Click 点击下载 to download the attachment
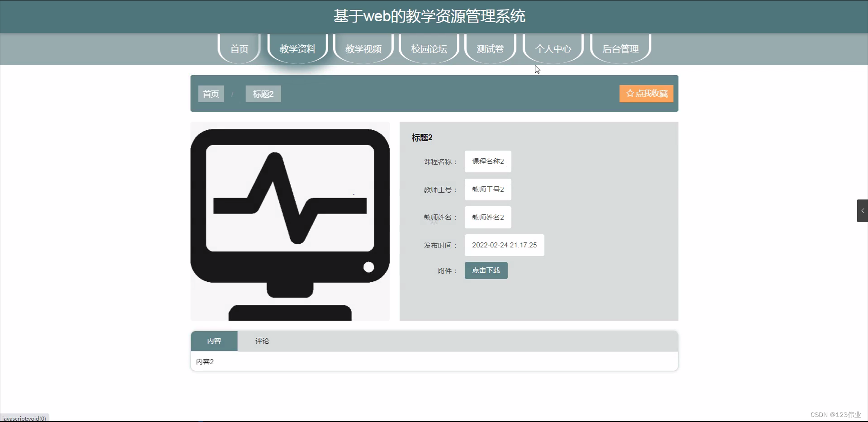This screenshot has height=422, width=868. [x=486, y=270]
